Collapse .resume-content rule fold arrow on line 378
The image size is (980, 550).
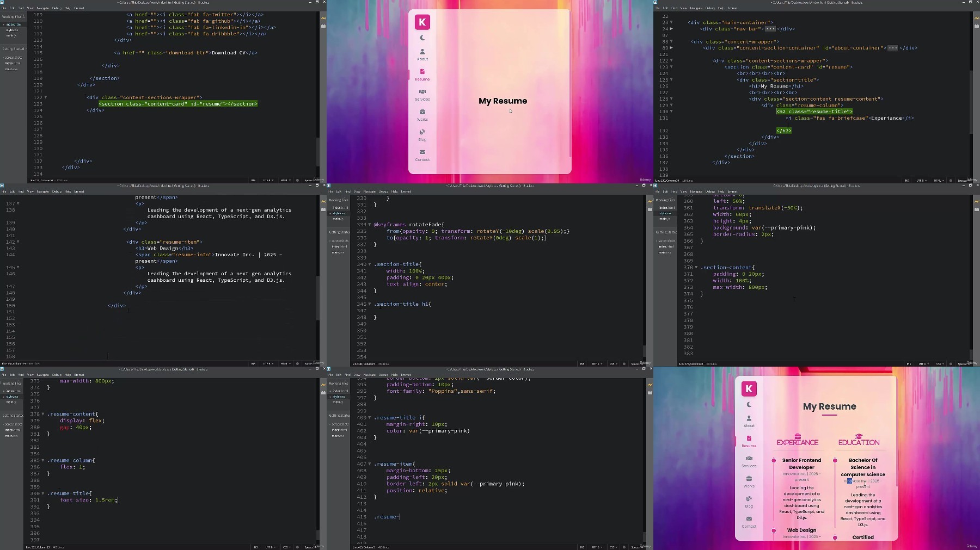coord(43,414)
